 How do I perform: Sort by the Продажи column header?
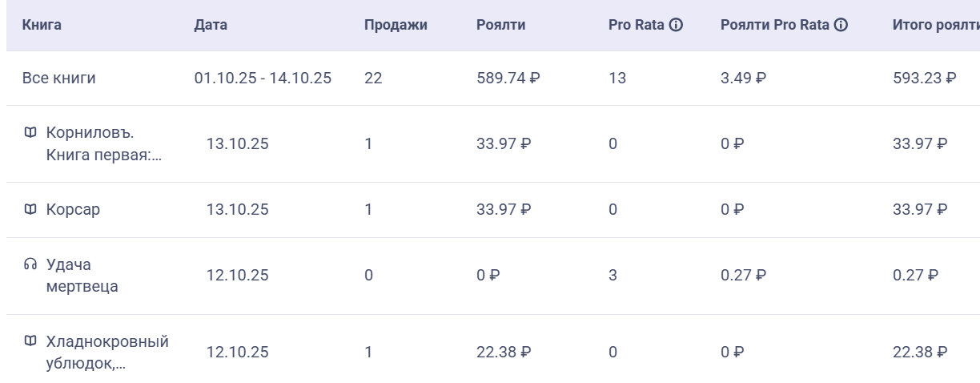396,25
